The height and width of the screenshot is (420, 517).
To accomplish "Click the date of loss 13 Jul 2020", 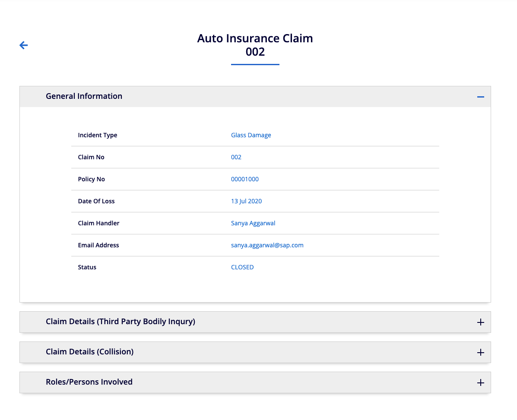I will 246,201.
